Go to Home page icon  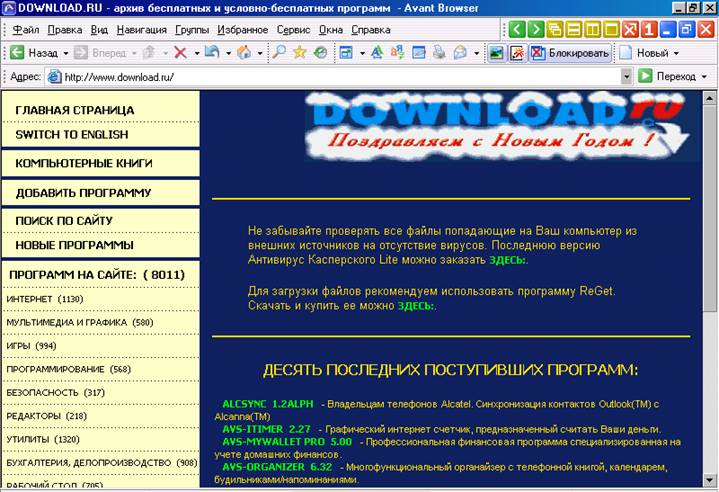point(244,53)
